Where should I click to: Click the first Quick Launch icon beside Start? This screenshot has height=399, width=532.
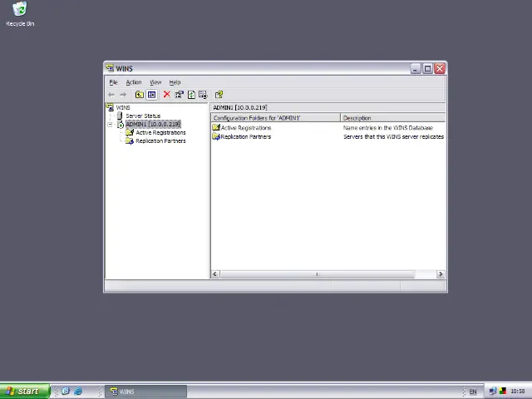[66, 392]
